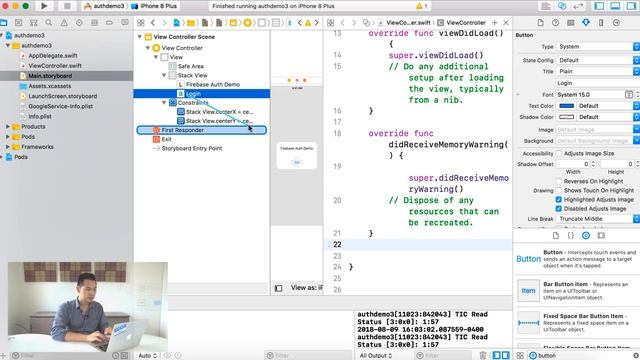Edit the button title Login field

598,83
